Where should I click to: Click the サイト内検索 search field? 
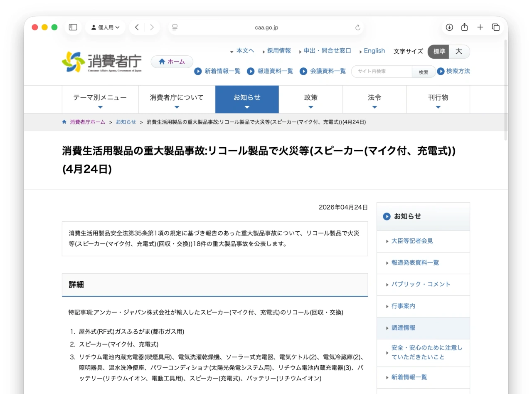(x=382, y=72)
